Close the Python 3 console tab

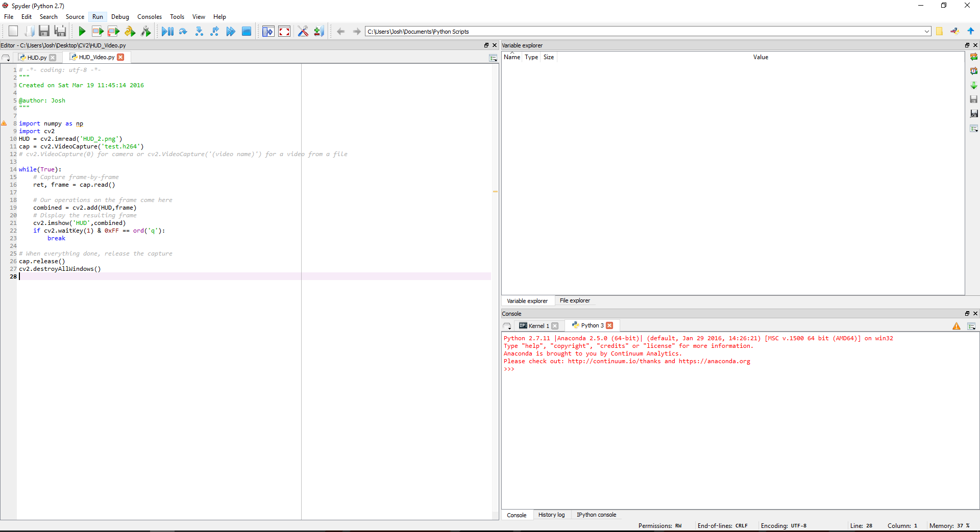pyautogui.click(x=609, y=325)
